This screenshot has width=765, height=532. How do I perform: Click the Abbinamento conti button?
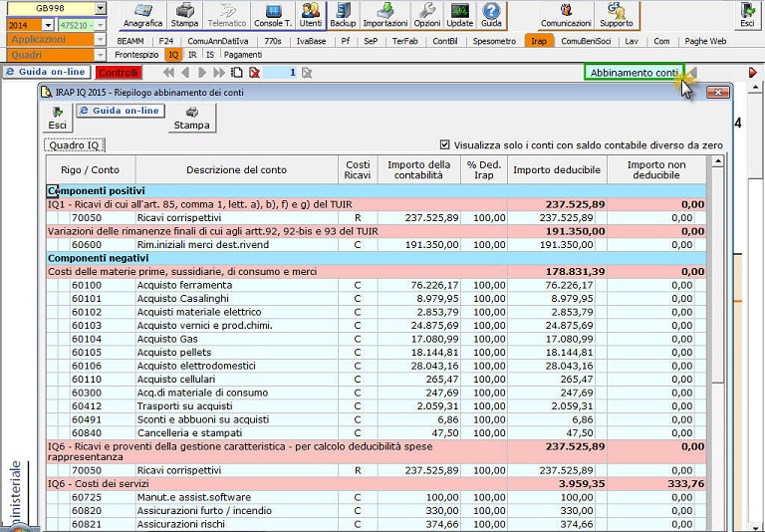(635, 73)
